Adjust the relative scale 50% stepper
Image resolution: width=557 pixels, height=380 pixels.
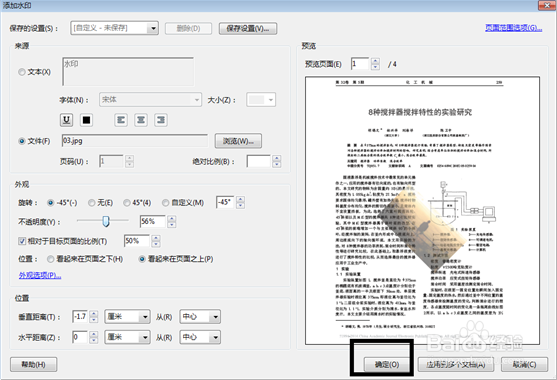(156, 241)
